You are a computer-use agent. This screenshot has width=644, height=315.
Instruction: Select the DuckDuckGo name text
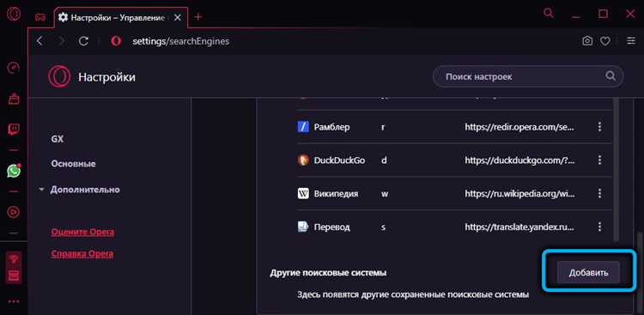(339, 161)
